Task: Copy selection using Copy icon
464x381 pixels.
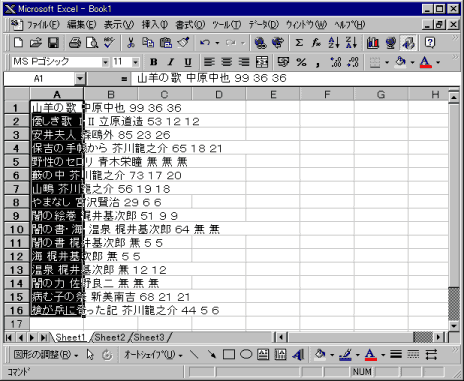Action: 148,43
